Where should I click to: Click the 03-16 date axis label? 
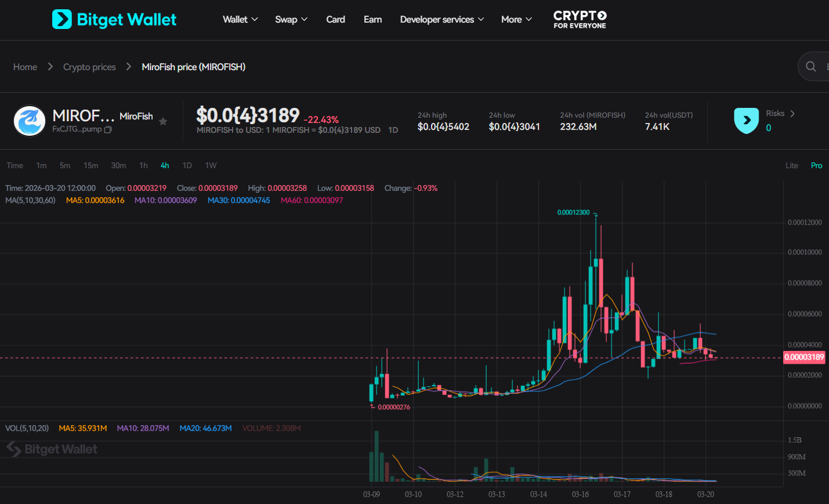click(x=580, y=494)
